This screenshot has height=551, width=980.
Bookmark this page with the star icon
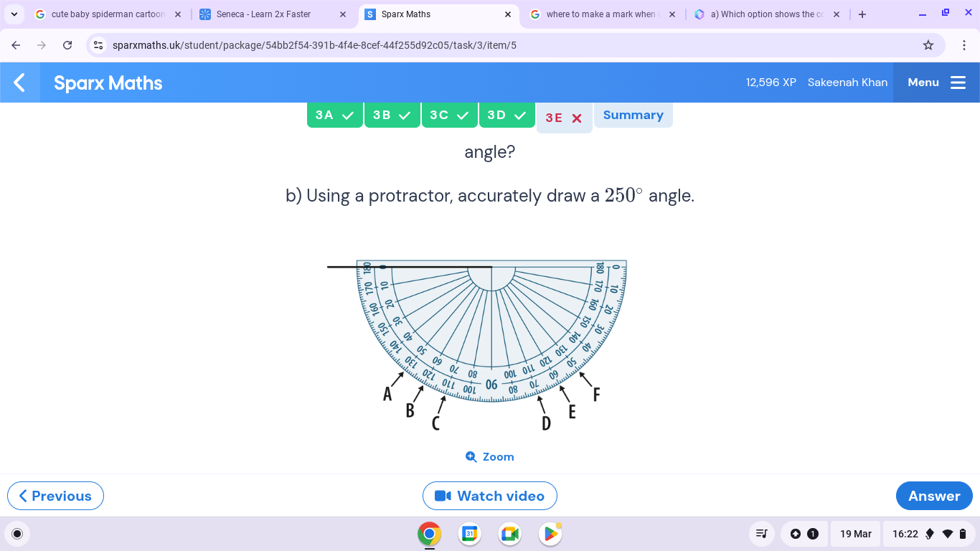coord(928,44)
